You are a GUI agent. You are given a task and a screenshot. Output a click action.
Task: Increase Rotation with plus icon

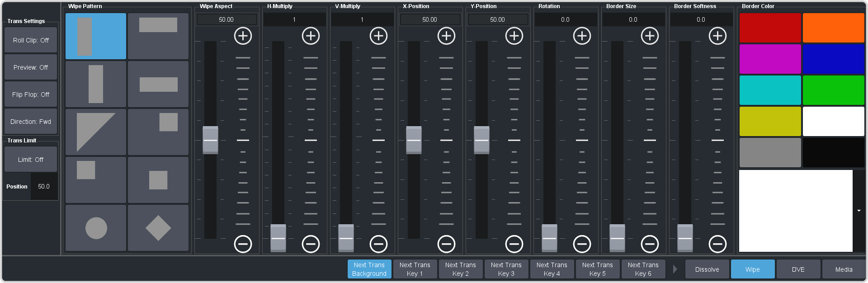click(582, 36)
